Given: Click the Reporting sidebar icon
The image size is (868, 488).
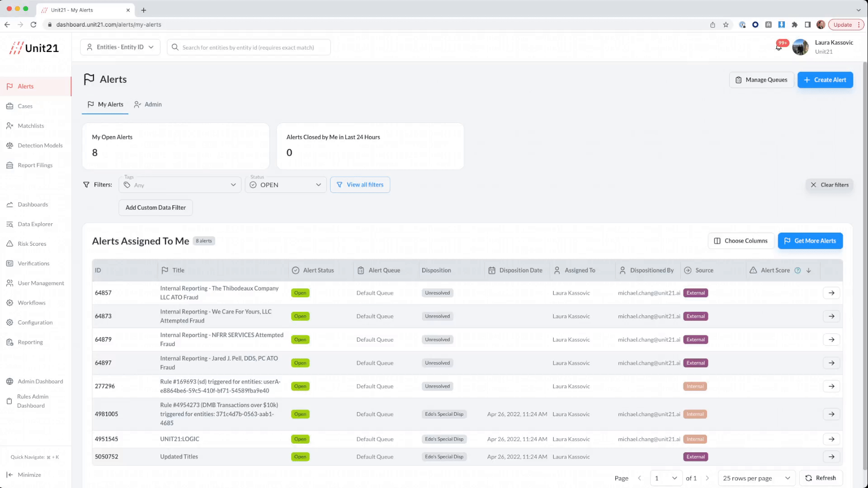Looking at the screenshot, I should click(9, 342).
